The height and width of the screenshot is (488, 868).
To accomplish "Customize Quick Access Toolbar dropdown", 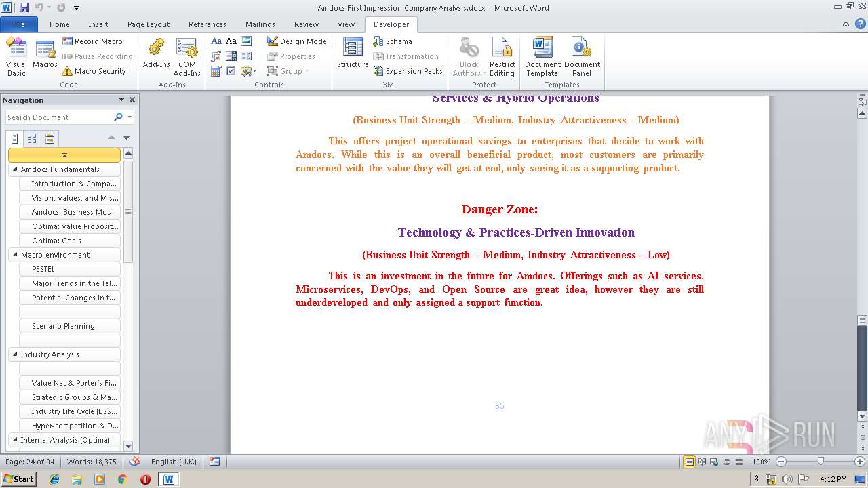I will point(76,8).
